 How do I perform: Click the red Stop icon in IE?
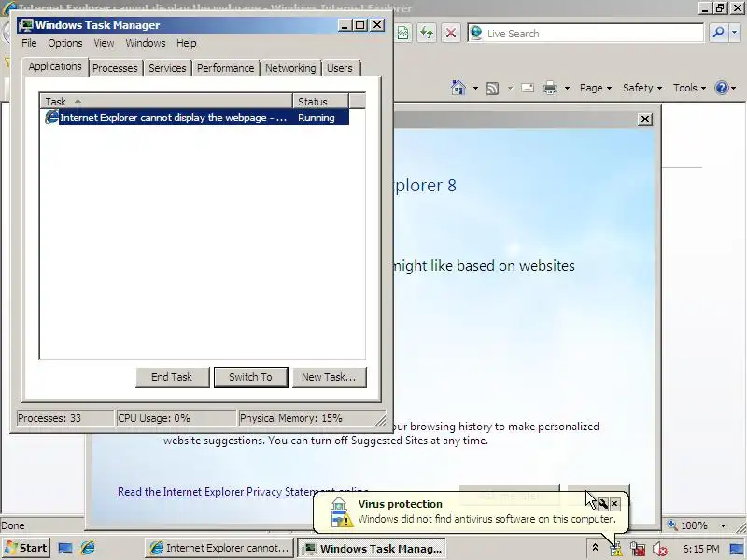coord(450,33)
